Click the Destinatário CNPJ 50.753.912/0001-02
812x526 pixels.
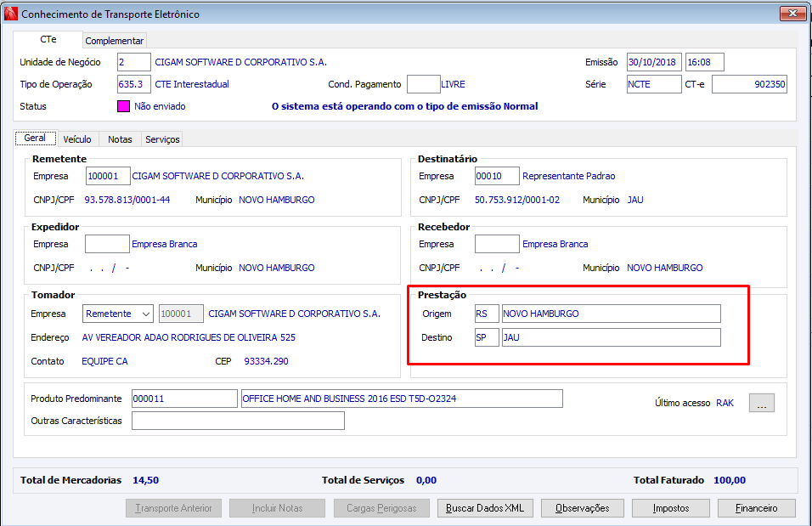516,200
